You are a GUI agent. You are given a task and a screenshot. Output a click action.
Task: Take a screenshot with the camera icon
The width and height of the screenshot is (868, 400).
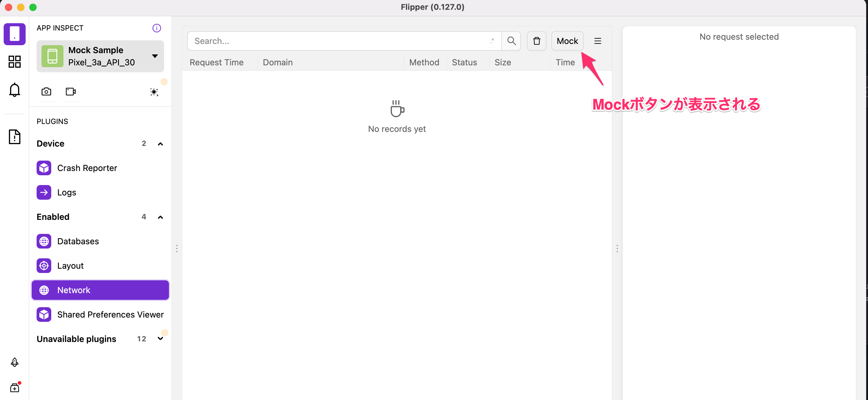tap(46, 91)
